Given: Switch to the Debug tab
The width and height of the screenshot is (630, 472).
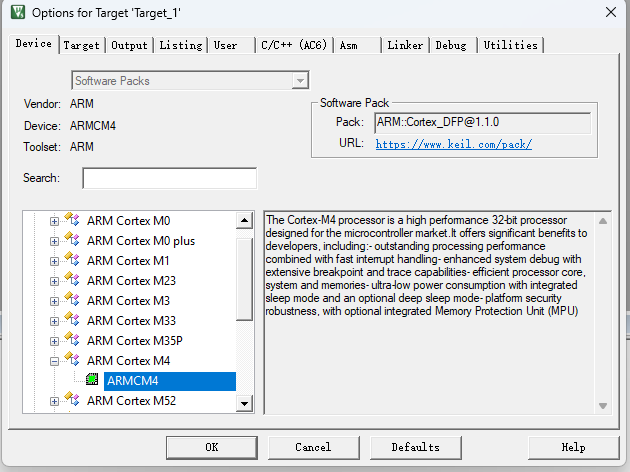Looking at the screenshot, I should (x=453, y=45).
